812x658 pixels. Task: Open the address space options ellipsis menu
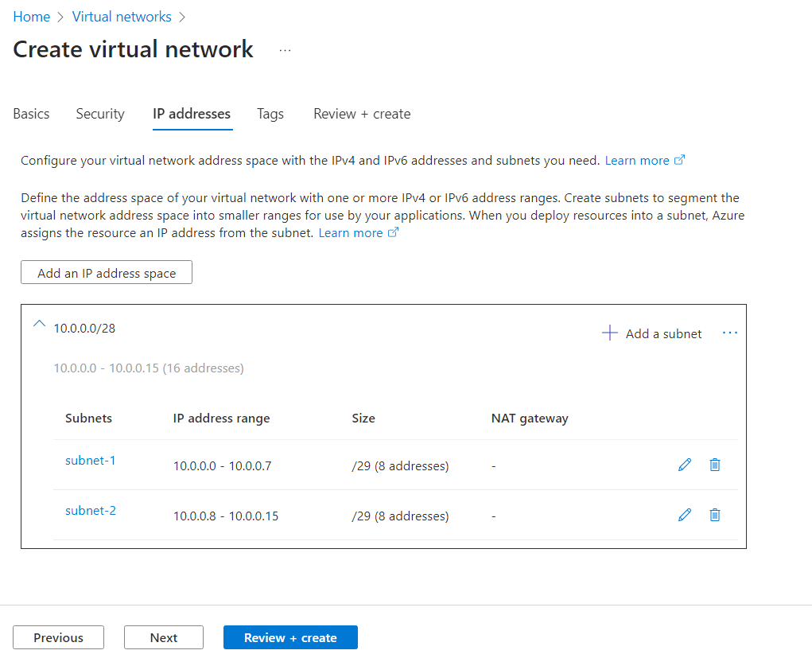(x=729, y=333)
